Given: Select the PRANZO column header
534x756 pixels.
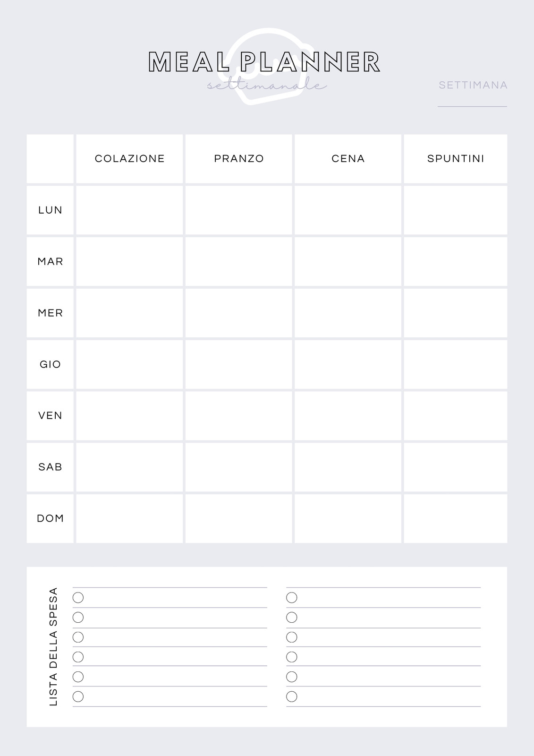Looking at the screenshot, I should click(x=238, y=159).
